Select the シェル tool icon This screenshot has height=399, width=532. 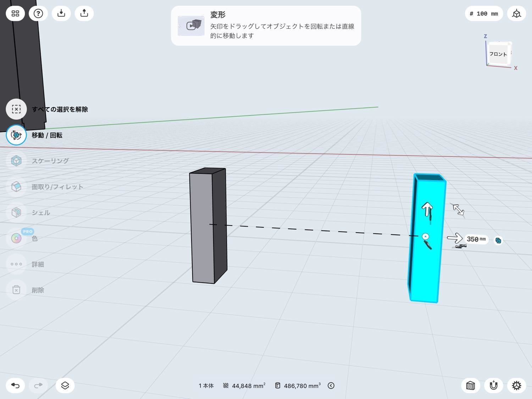pos(16,212)
